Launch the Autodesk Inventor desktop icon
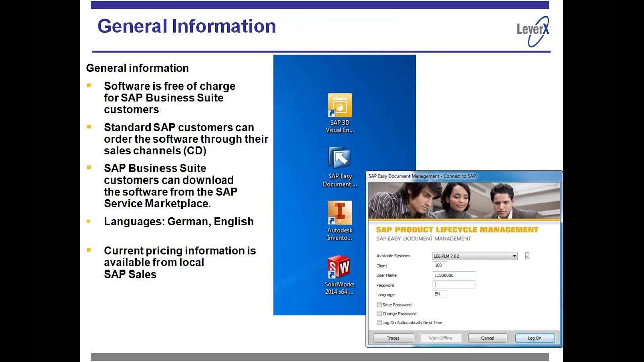 tap(340, 221)
